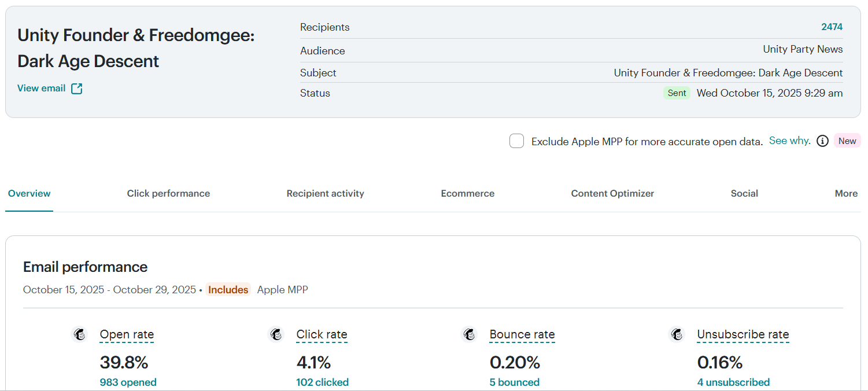Click the Mailchimp icon beside Open rate
The image size is (868, 391).
coord(80,334)
